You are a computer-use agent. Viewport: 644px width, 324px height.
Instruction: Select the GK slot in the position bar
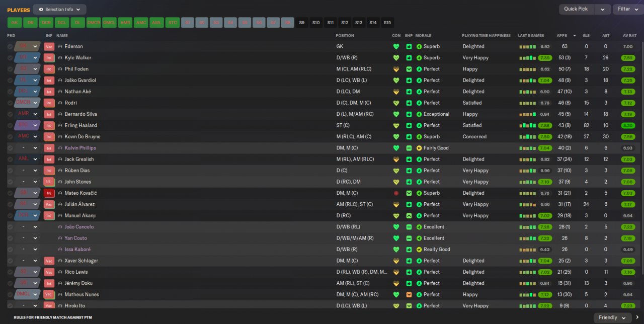(14, 23)
